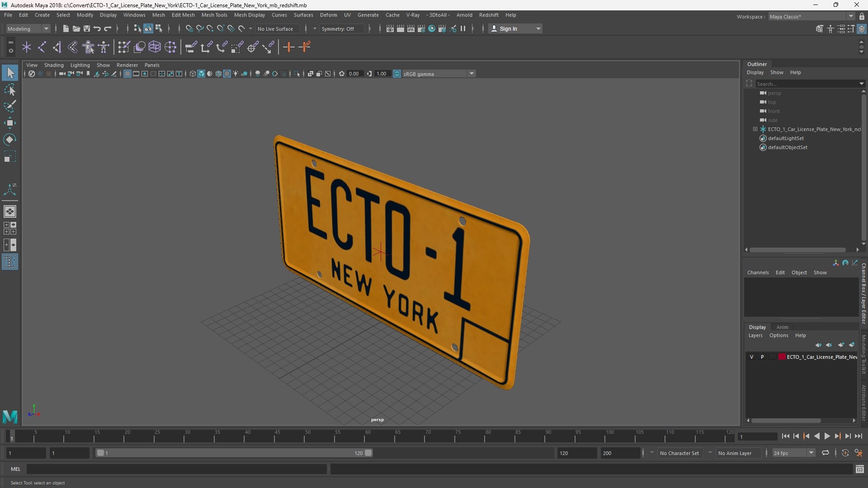Toggle the Outliner panel layout icon
Image resolution: width=868 pixels, height=488 pixels.
[x=10, y=262]
